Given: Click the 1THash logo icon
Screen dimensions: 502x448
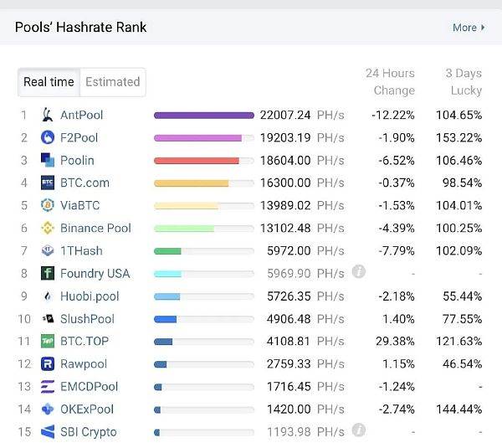Looking at the screenshot, I should coord(48,250).
